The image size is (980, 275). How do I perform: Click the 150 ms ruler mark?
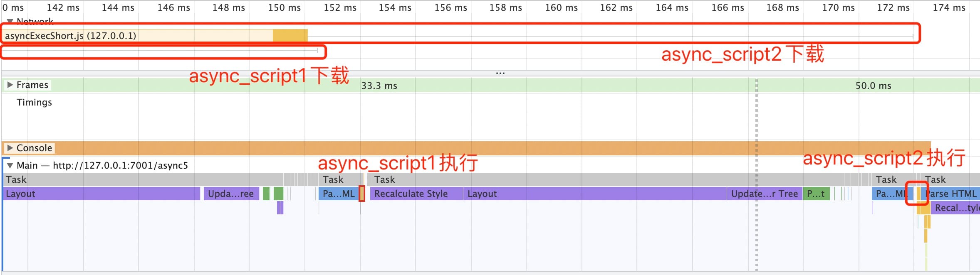(284, 7)
